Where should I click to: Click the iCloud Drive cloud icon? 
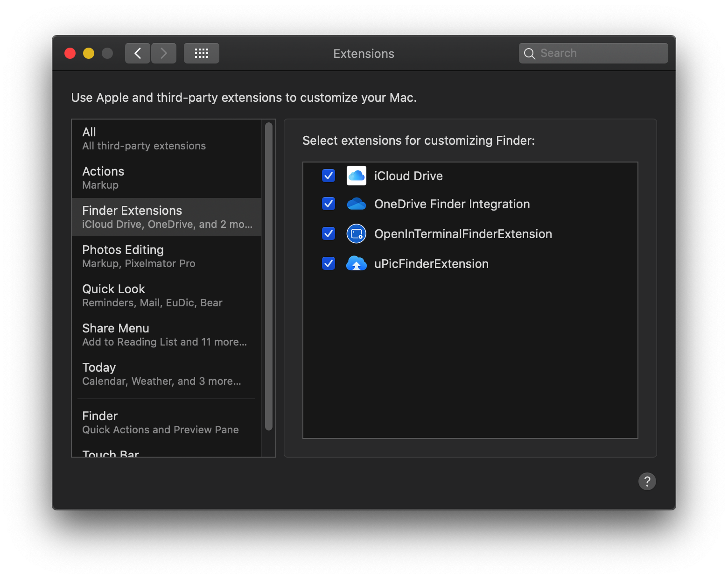(357, 176)
